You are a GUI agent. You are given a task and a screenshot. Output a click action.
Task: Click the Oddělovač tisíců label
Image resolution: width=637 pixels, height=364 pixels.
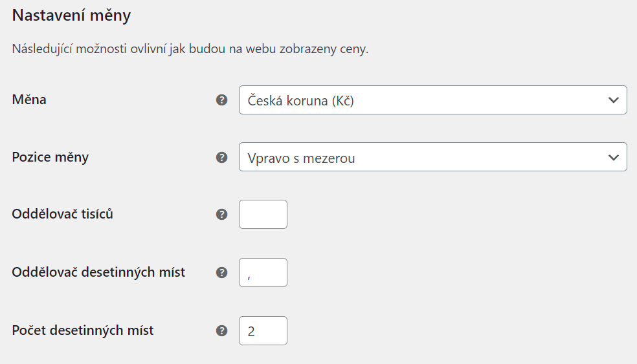coord(63,214)
